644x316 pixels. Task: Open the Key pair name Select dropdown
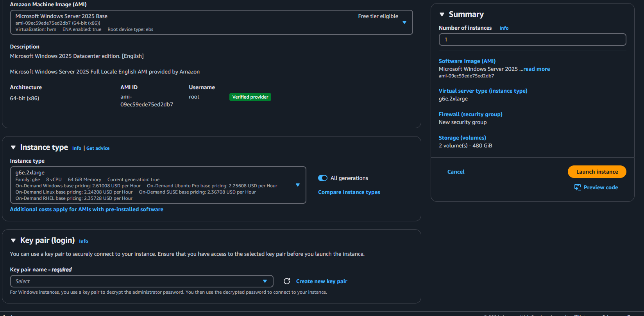point(141,281)
